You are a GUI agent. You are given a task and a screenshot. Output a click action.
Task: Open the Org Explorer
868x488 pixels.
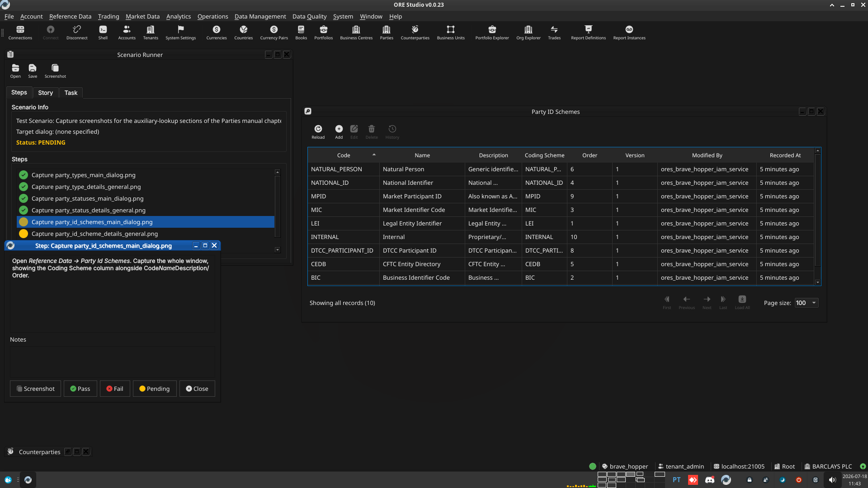click(x=528, y=33)
